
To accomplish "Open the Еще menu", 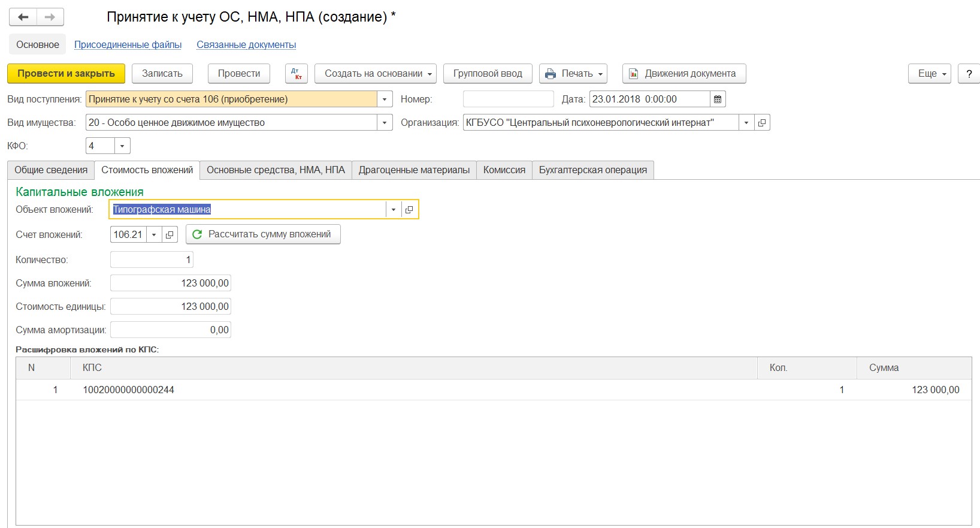I will pyautogui.click(x=930, y=74).
